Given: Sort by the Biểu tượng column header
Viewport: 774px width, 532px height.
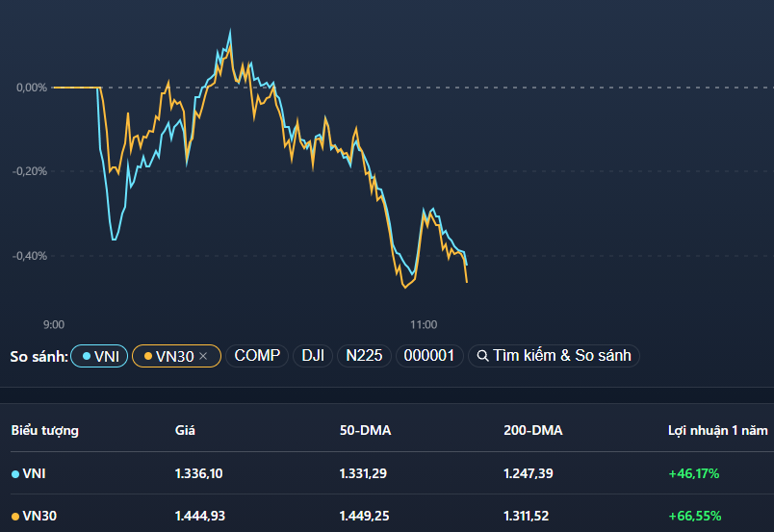Looking at the screenshot, I should coord(45,430).
